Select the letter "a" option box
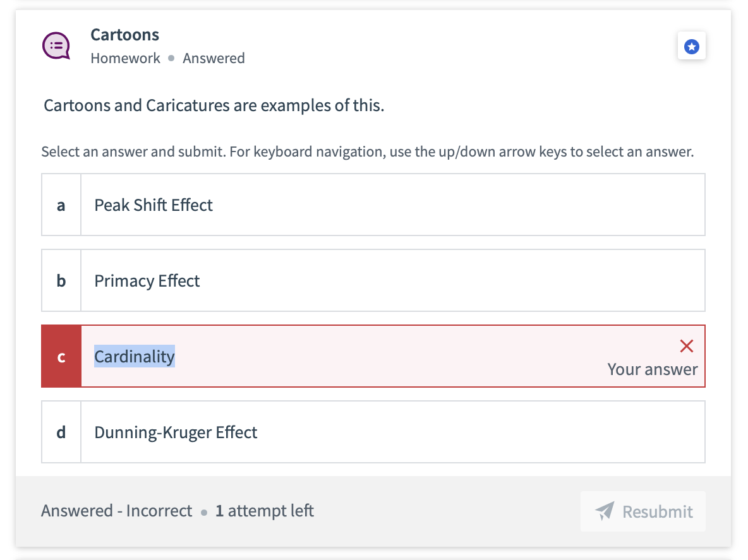Viewport: 748px width, 560px height. [61, 205]
